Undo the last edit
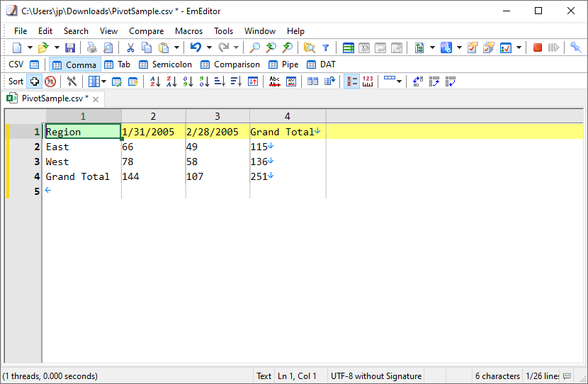The height and width of the screenshot is (384, 588). (196, 47)
